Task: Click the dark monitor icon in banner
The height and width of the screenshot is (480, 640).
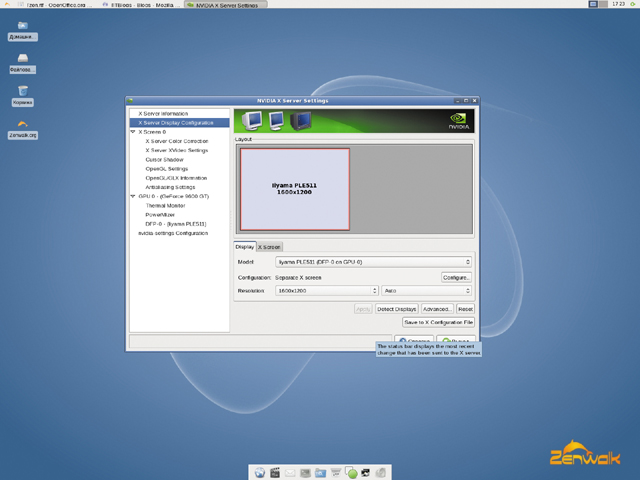Action: pyautogui.click(x=301, y=121)
